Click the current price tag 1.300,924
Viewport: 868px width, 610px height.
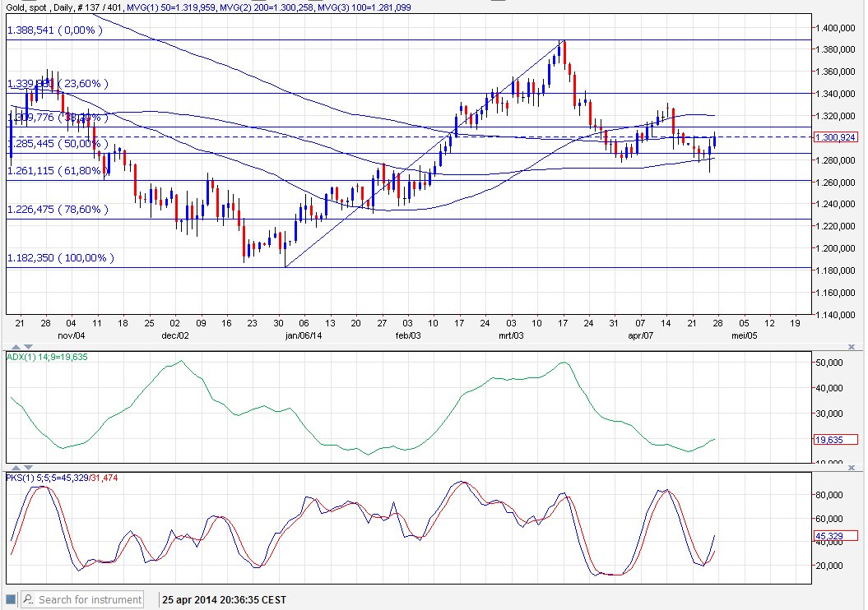pyautogui.click(x=835, y=137)
